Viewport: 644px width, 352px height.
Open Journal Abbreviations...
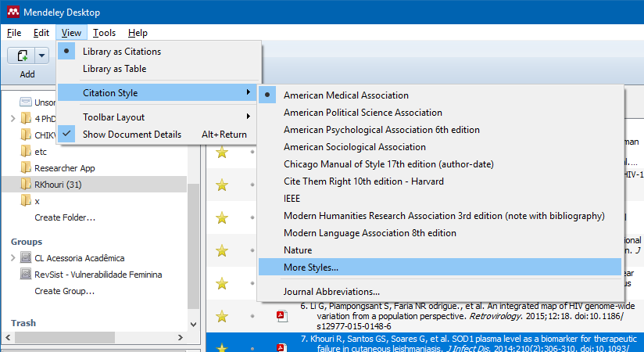(x=440, y=292)
